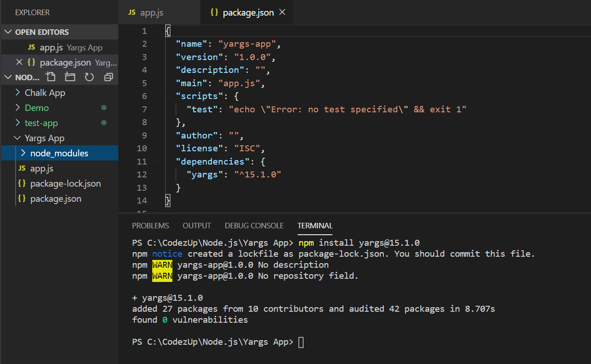
Task: Open the Debug Console panel tab
Action: [254, 226]
